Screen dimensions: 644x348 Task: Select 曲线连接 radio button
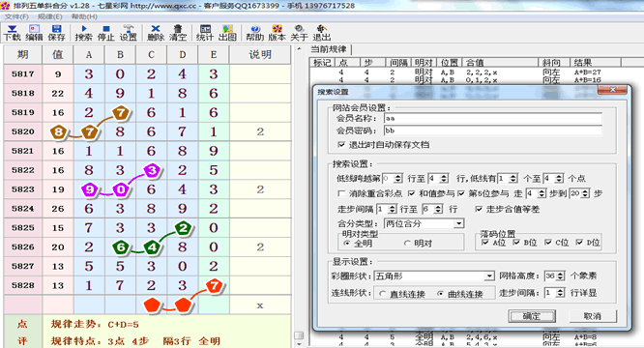tap(441, 294)
